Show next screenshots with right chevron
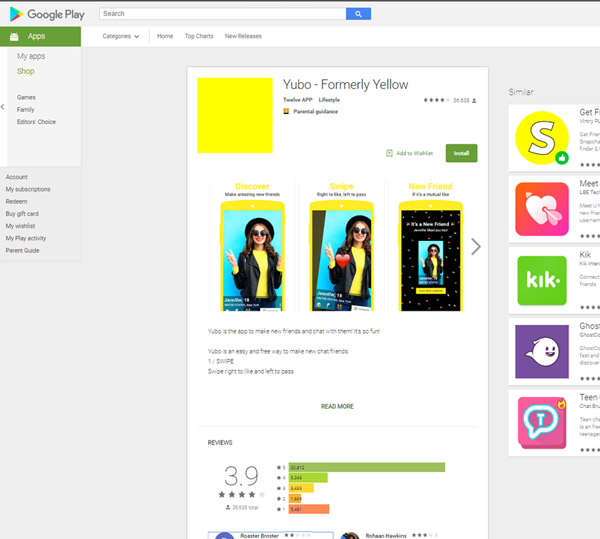The height and width of the screenshot is (539, 600). 476,246
